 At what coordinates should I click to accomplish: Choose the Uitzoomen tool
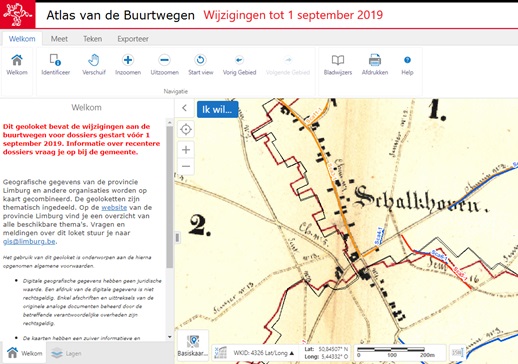165,65
